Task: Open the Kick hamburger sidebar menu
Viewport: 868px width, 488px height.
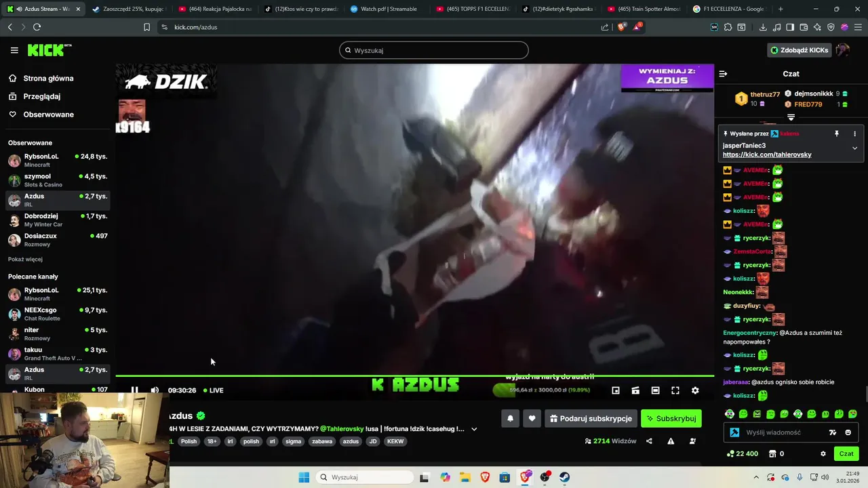Action: click(x=14, y=50)
